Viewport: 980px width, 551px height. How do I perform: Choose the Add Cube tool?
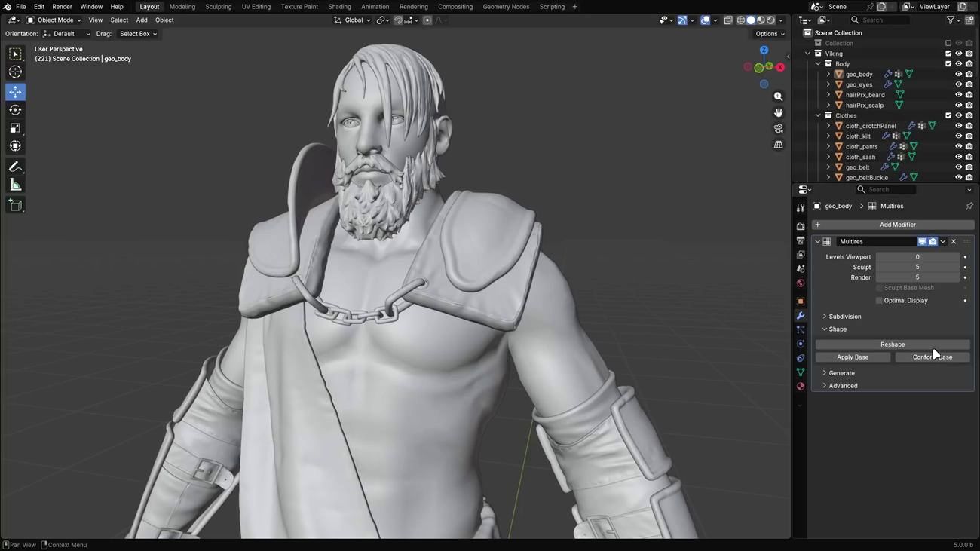click(x=15, y=205)
